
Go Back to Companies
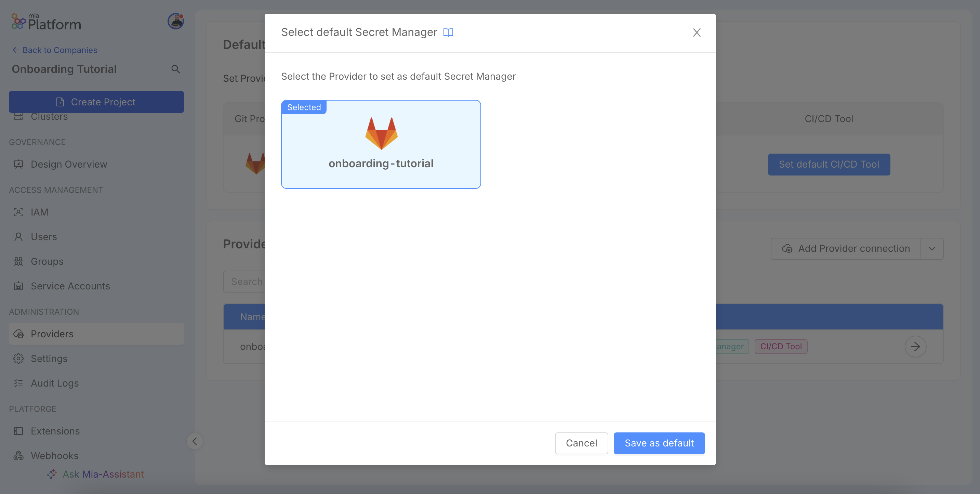pos(54,50)
